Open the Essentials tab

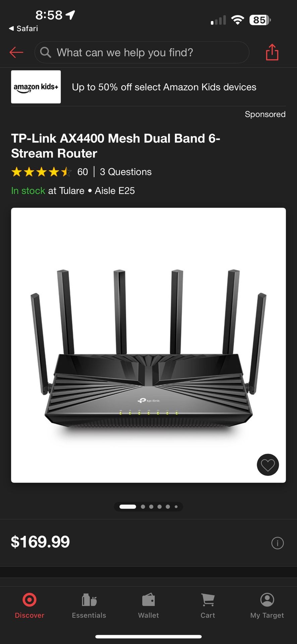click(89, 605)
